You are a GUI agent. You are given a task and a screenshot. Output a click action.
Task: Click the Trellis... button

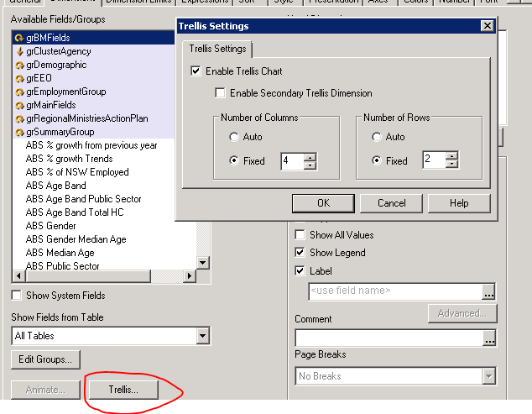(123, 390)
